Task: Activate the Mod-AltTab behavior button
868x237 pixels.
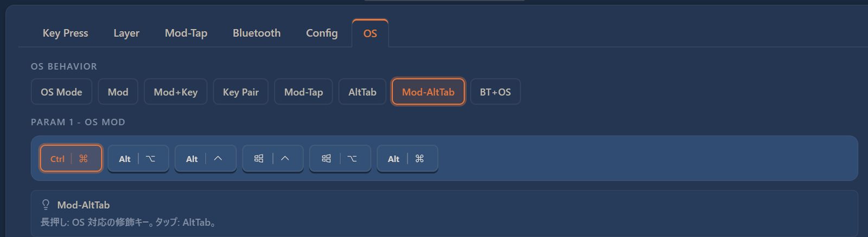Action: tap(428, 92)
